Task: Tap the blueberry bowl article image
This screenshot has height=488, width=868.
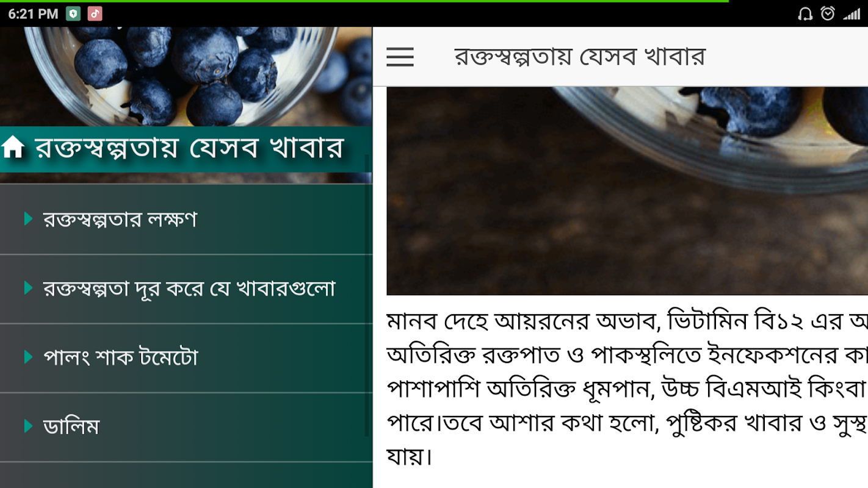Action: [627, 191]
